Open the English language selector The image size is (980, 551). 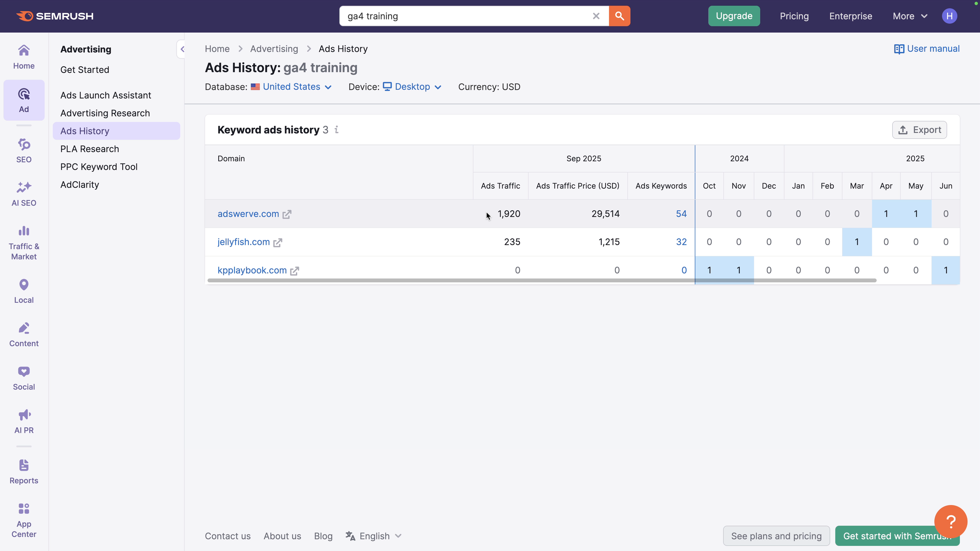coord(373,536)
